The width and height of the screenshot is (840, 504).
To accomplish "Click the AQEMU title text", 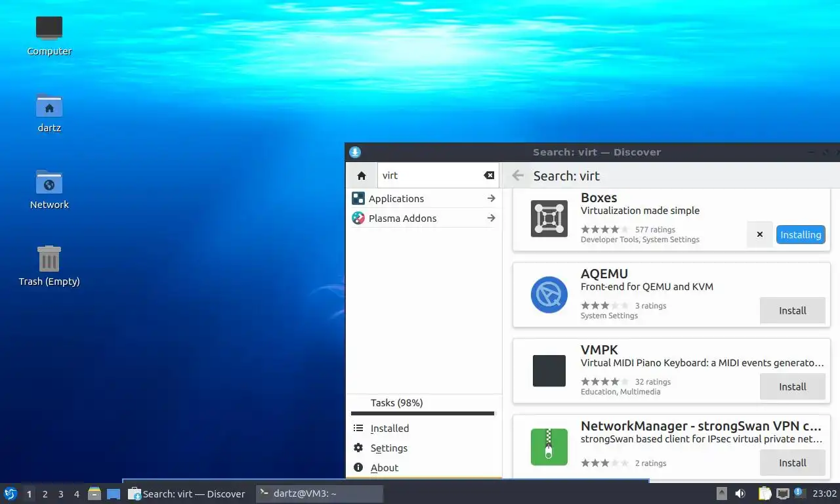I will [604, 274].
